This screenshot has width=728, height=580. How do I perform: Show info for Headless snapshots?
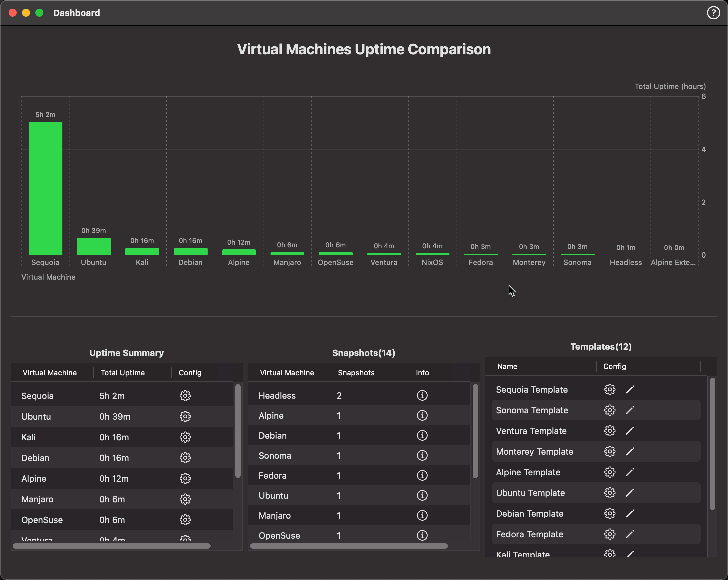pos(422,395)
